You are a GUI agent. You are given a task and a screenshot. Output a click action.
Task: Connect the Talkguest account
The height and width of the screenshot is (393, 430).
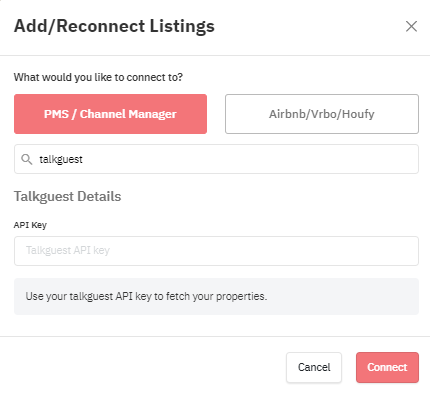pyautogui.click(x=387, y=367)
